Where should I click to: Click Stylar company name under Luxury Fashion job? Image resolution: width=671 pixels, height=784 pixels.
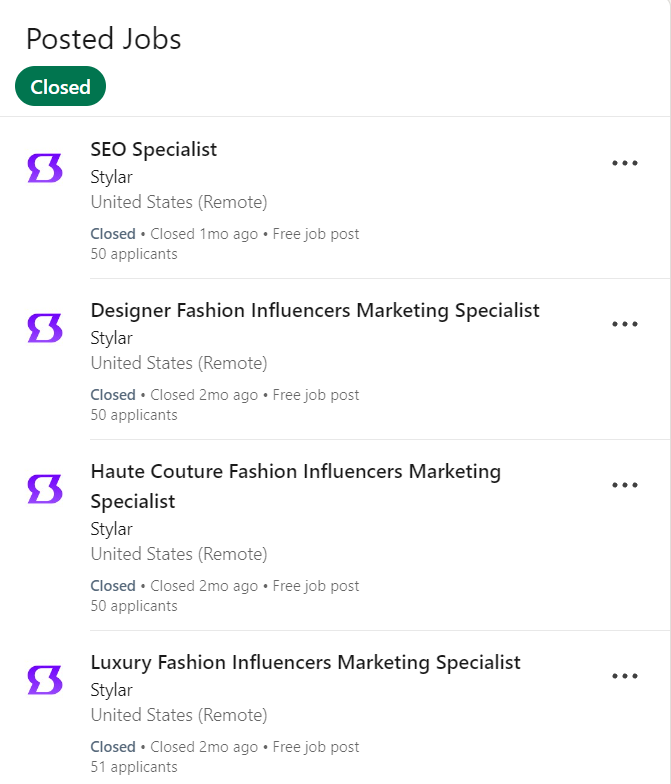point(111,690)
